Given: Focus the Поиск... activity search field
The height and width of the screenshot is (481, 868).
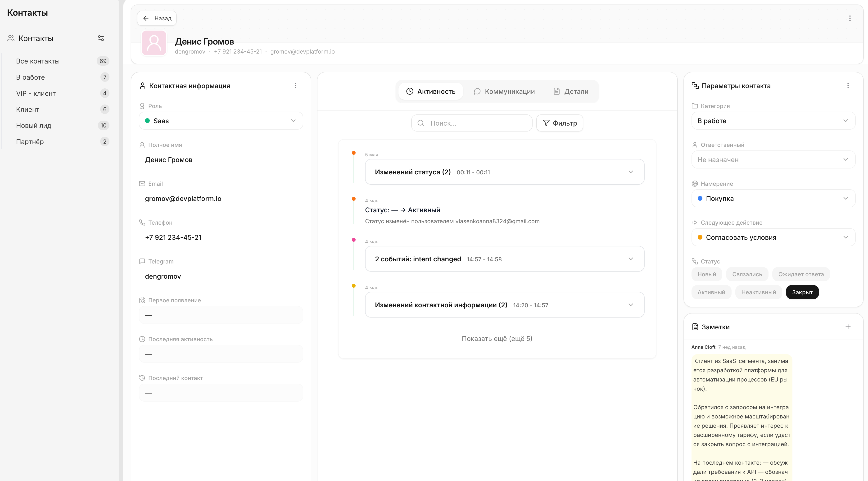Looking at the screenshot, I should pos(472,123).
